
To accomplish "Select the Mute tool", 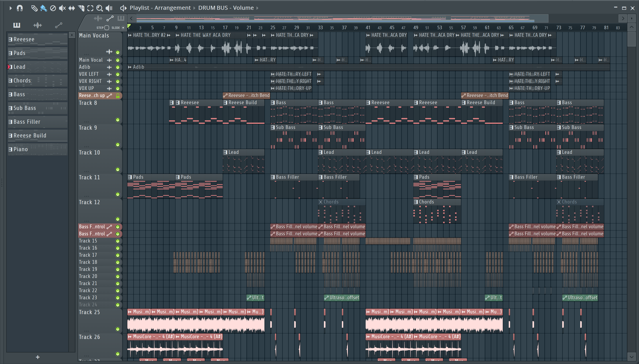I will pos(62,8).
